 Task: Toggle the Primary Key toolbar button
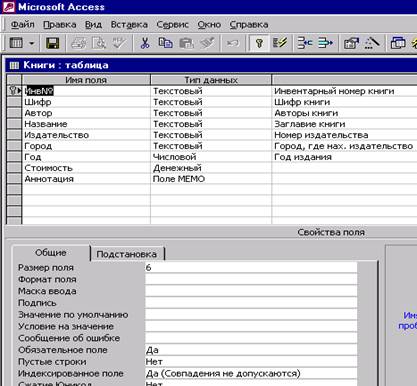pos(259,43)
